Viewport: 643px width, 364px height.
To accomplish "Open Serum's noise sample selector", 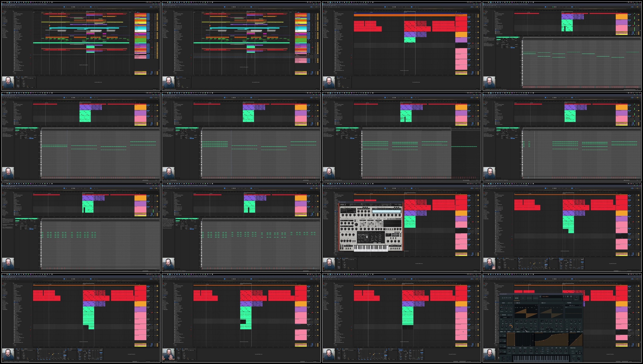I will click(x=505, y=317).
